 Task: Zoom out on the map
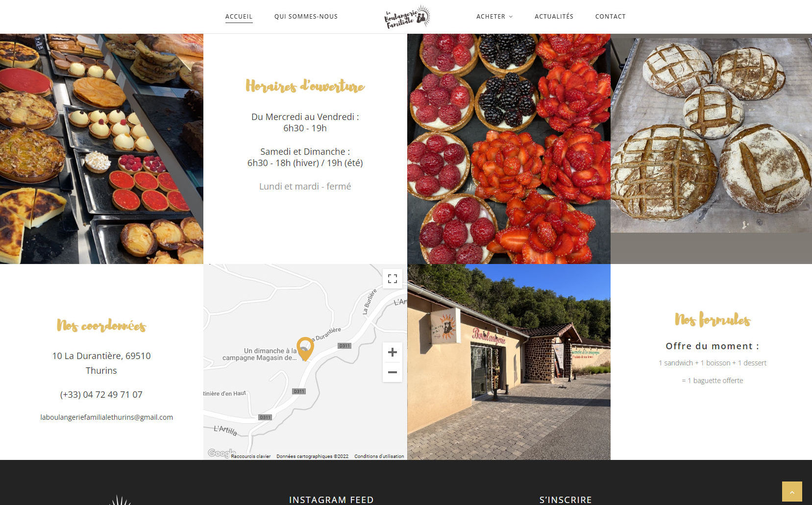tap(393, 372)
